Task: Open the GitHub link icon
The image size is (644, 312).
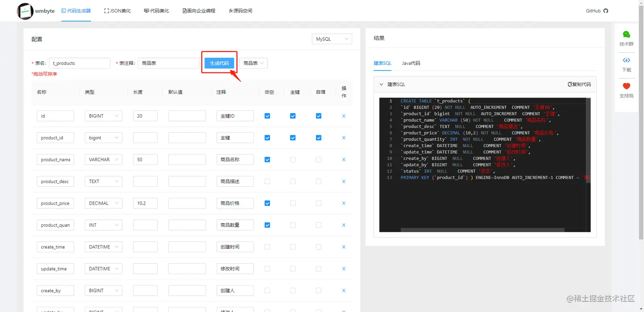Action: coord(606,11)
